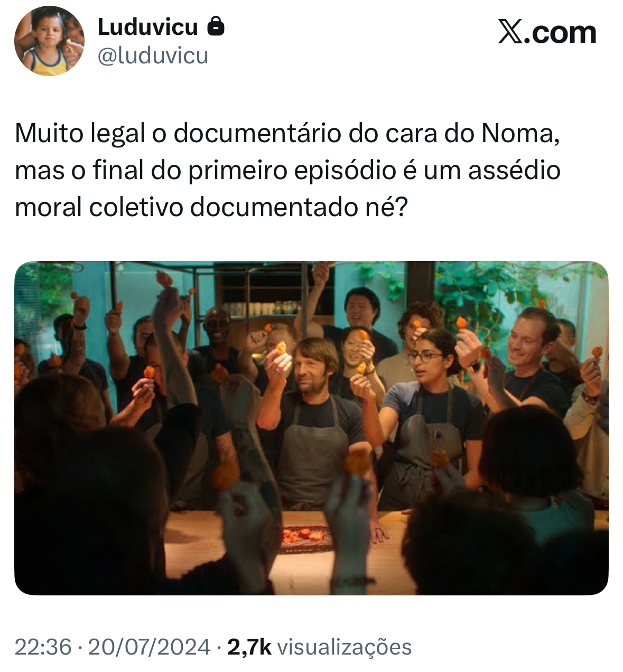Click the "visualizações" label
Image resolution: width=623 pixels, height=672 pixels.
pos(345,647)
